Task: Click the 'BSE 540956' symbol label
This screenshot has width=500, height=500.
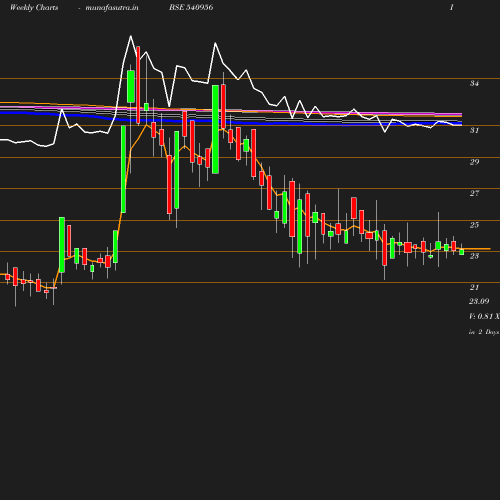Action: point(191,7)
